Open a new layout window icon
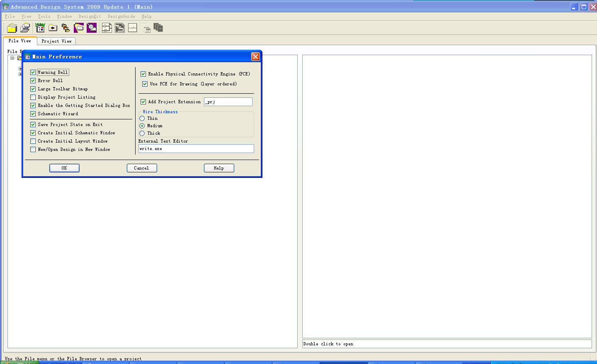Screen dimensions: 597x364 pyautogui.click(x=120, y=28)
